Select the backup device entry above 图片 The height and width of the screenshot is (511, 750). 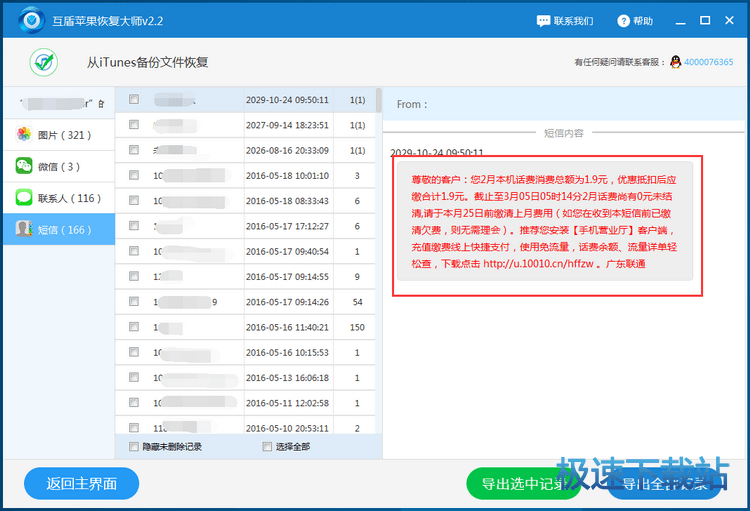59,103
